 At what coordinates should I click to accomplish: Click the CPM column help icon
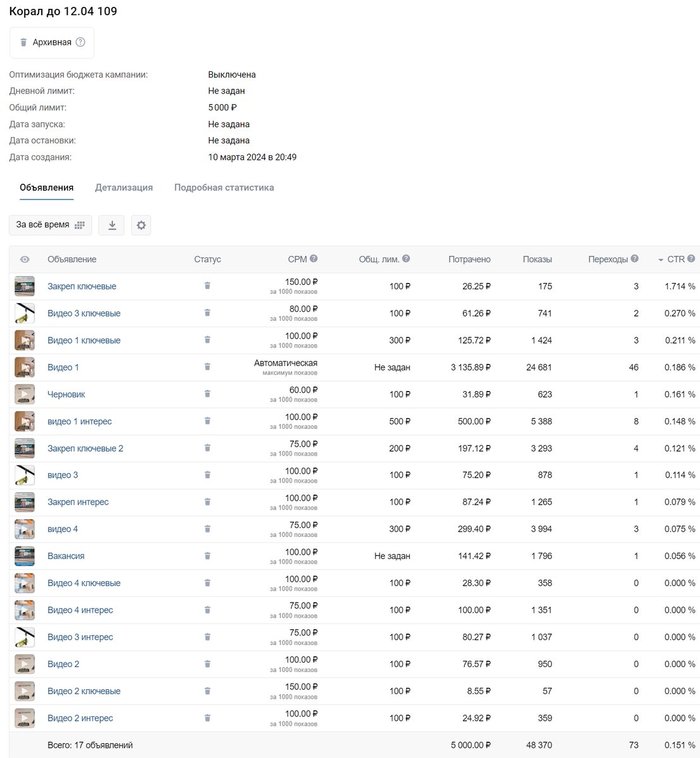[314, 259]
